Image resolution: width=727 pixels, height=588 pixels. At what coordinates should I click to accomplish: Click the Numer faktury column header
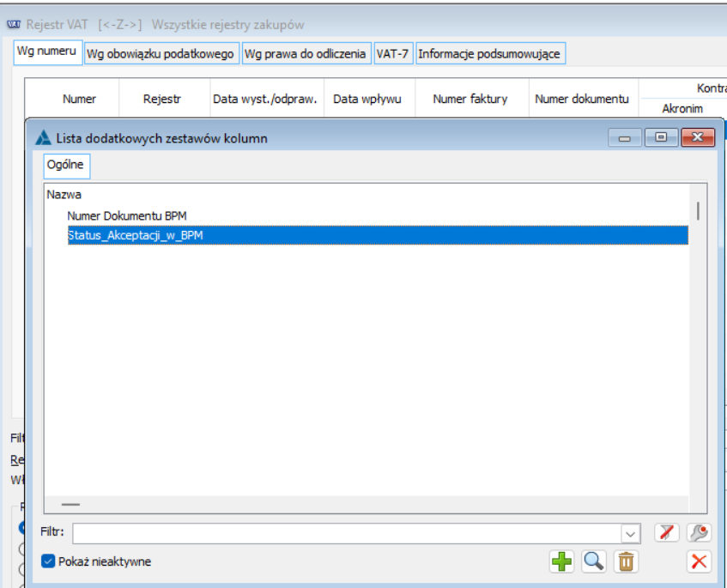[470, 99]
